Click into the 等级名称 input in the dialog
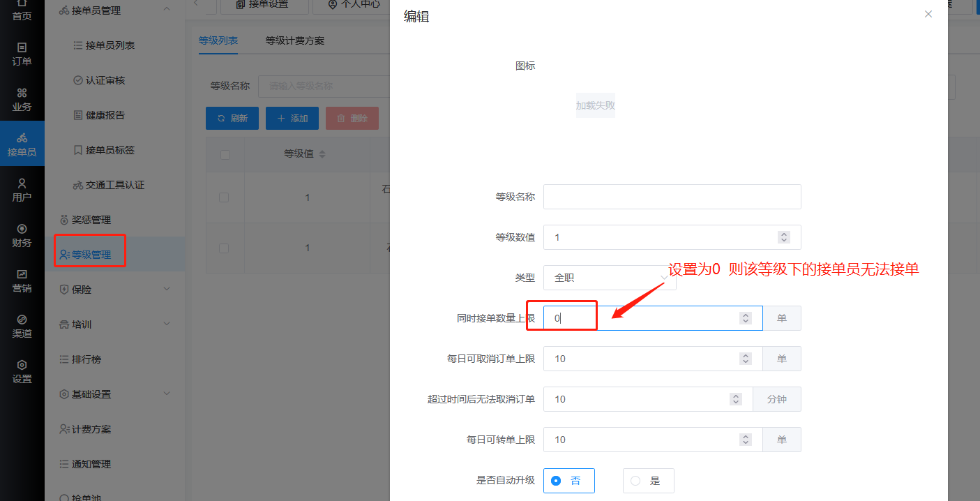 (x=672, y=197)
